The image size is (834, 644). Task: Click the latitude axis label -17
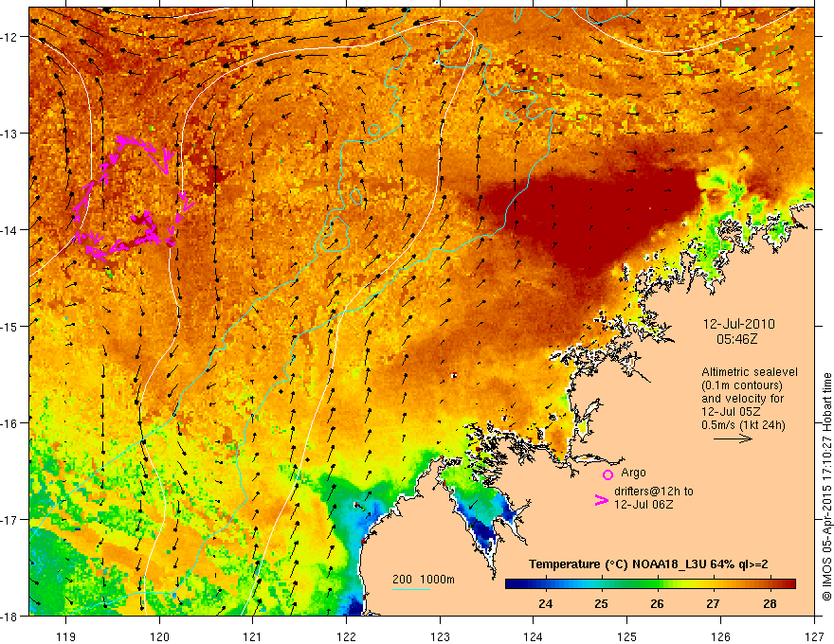[x=9, y=519]
